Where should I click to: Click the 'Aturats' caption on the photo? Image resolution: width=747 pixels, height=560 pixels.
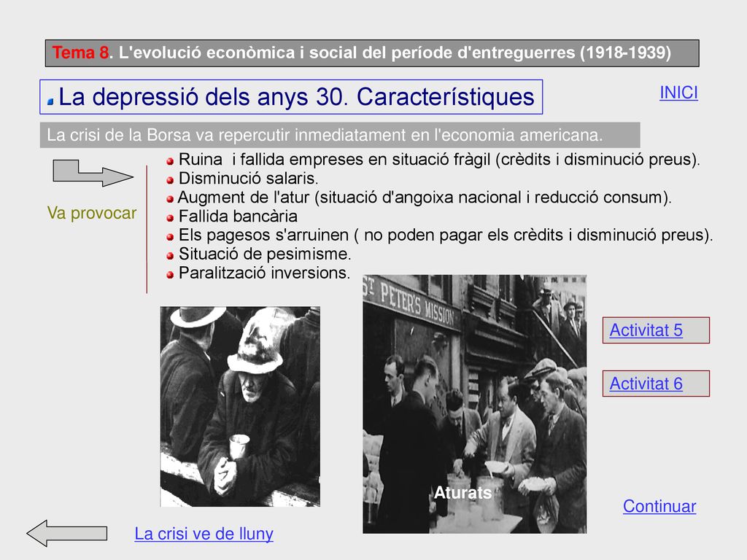click(x=462, y=492)
